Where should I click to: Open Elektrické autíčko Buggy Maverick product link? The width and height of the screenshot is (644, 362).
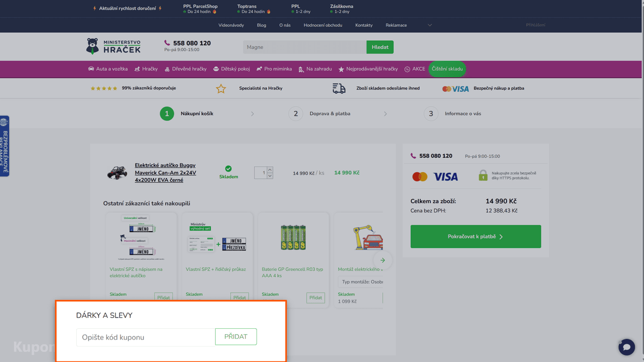click(165, 173)
